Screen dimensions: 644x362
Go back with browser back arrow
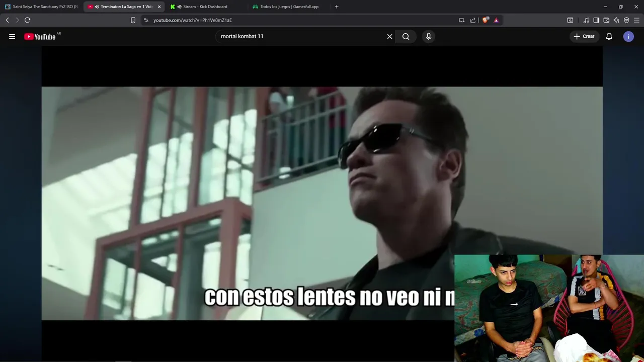(7, 20)
